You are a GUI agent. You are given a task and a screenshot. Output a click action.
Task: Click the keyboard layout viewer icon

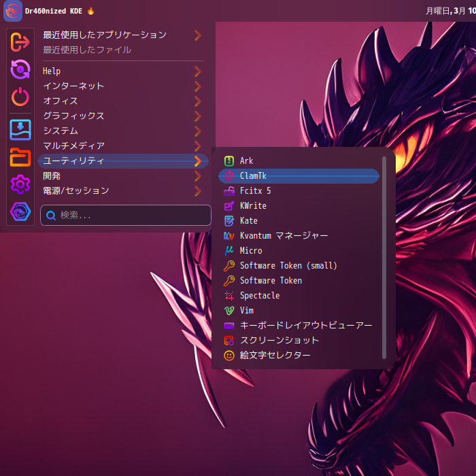pos(229,326)
